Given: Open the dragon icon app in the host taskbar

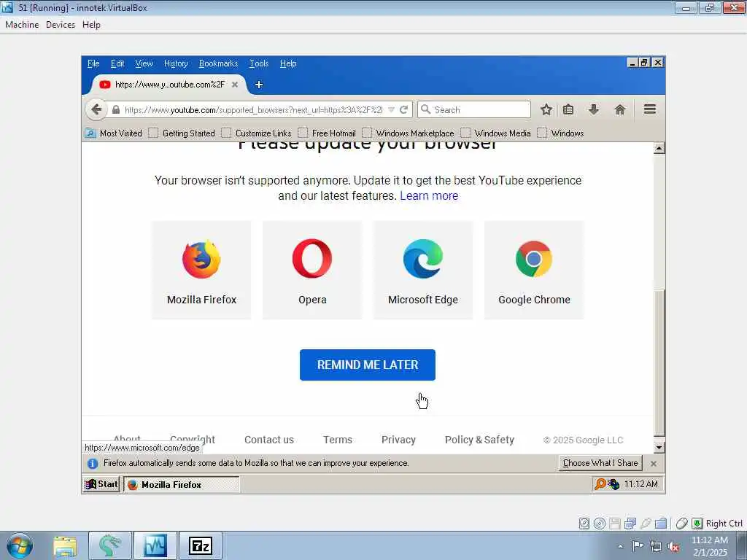Looking at the screenshot, I should coord(110,545).
